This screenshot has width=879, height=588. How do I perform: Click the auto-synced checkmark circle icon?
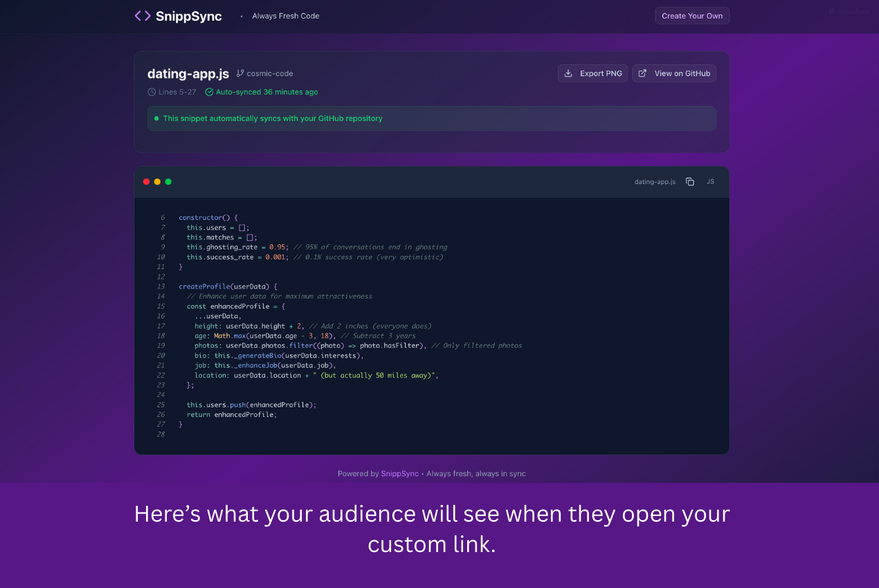(209, 92)
